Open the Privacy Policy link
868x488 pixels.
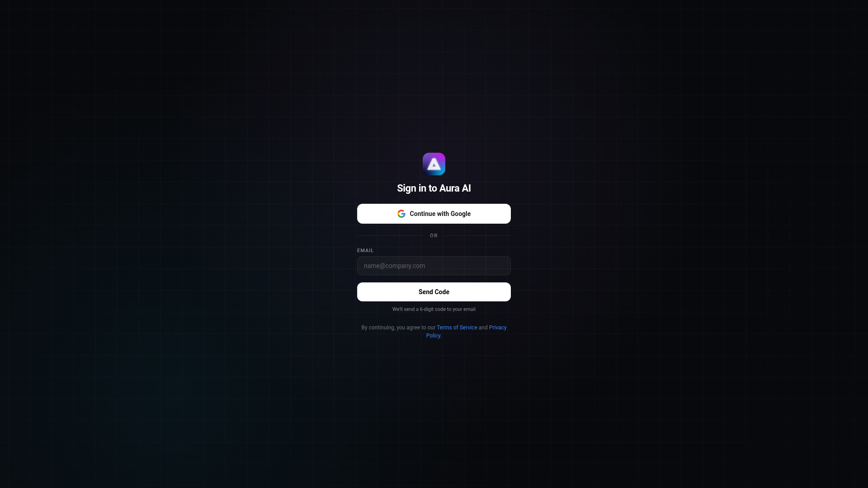pyautogui.click(x=497, y=328)
